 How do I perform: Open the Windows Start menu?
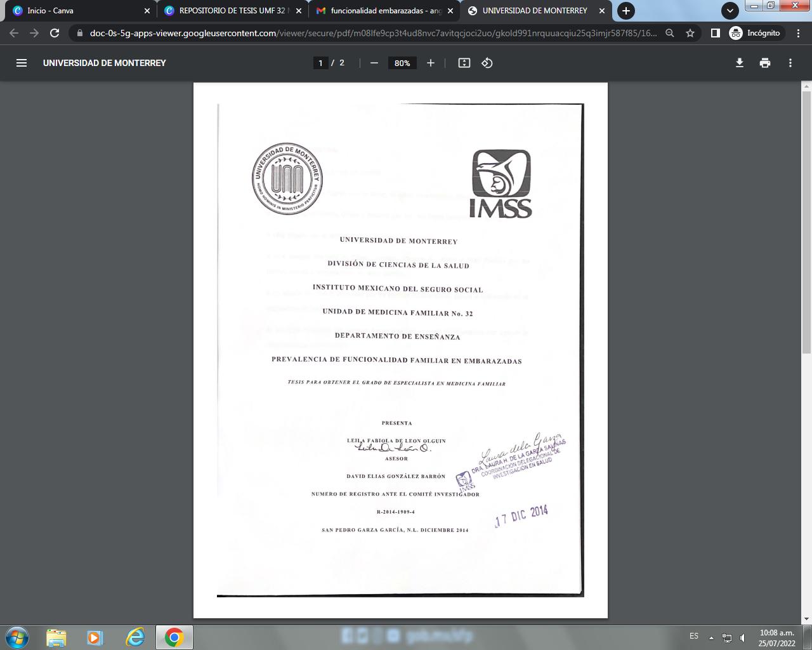tap(17, 637)
